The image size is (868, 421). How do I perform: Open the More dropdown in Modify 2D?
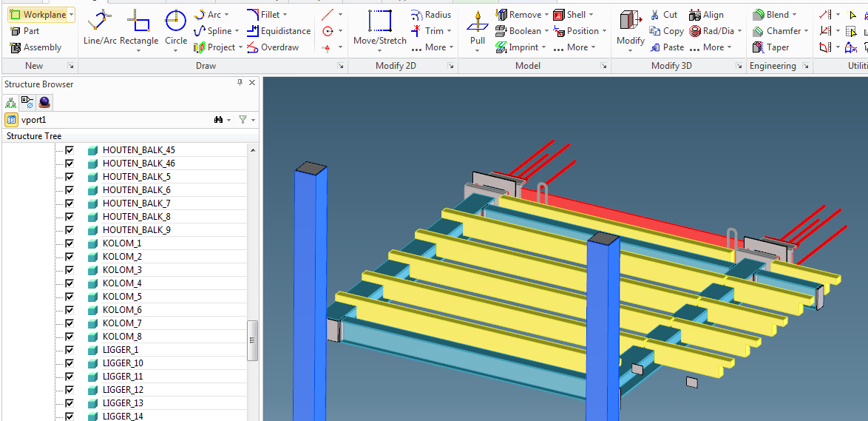pos(433,47)
